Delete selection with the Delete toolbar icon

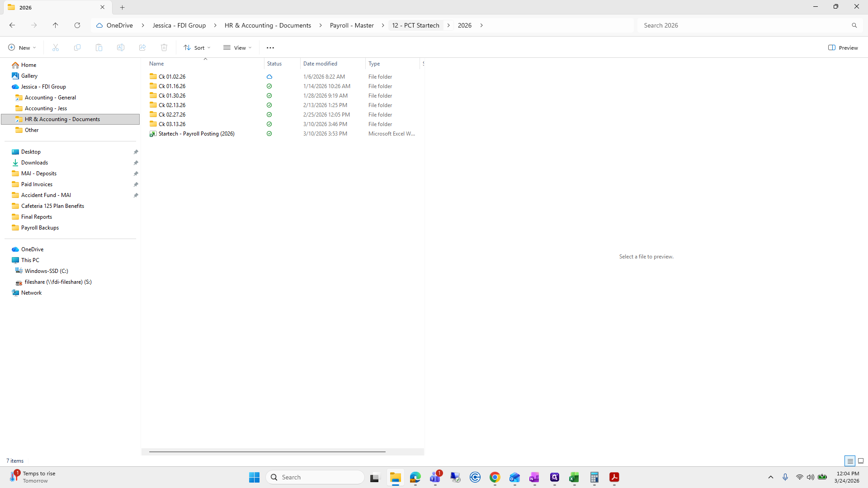tap(164, 47)
